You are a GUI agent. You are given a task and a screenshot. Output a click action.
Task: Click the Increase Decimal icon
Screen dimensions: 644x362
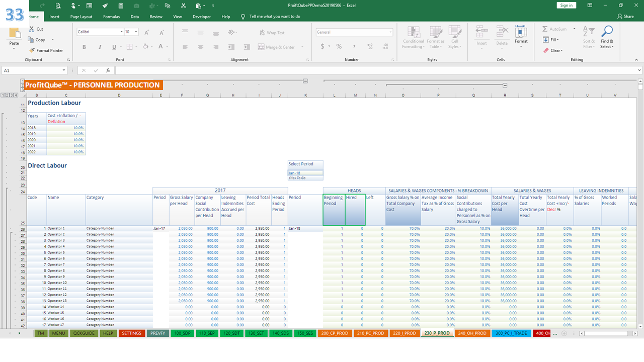click(x=370, y=46)
